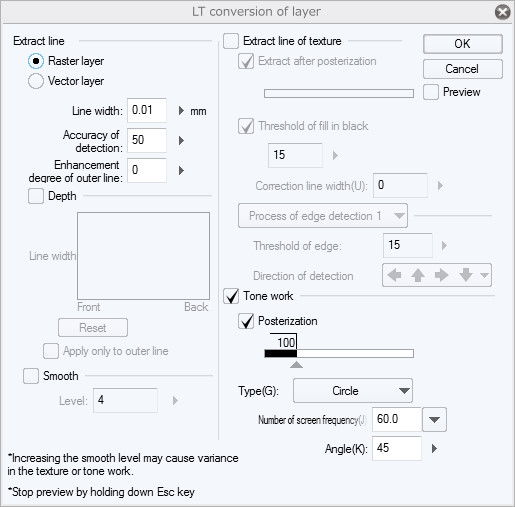Click the Posterization black-and-white slider bar
515x507 pixels.
pyautogui.click(x=339, y=353)
